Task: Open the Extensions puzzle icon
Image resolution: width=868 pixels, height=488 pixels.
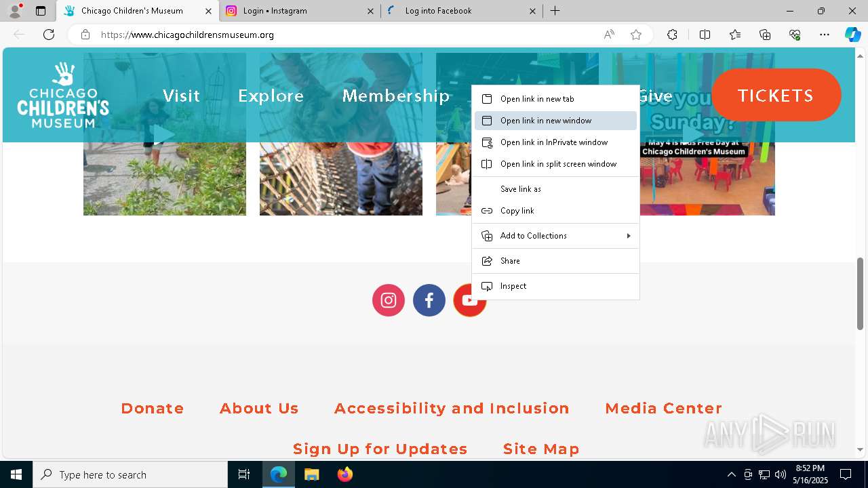Action: (672, 35)
